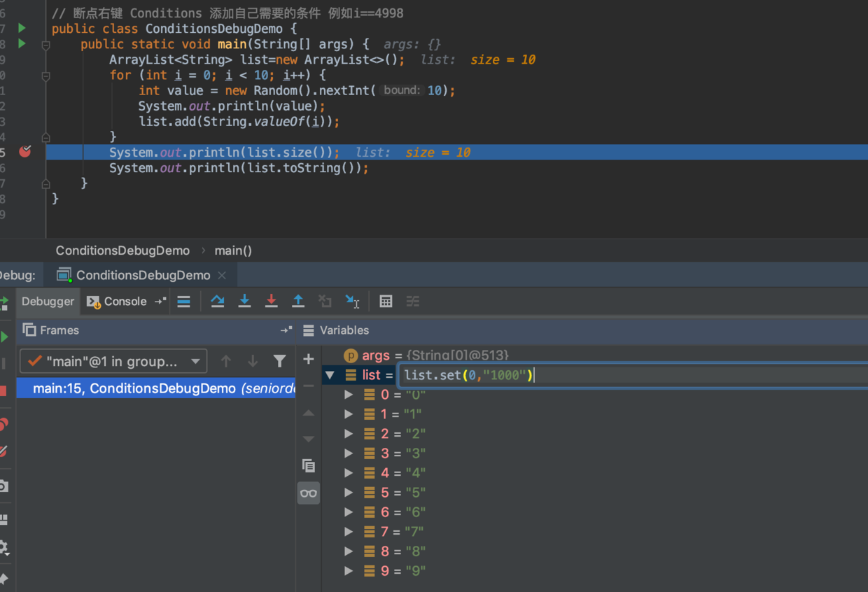Toggle the breakpoint on the println list.size line
Viewport: 868px width, 592px height.
click(x=25, y=151)
